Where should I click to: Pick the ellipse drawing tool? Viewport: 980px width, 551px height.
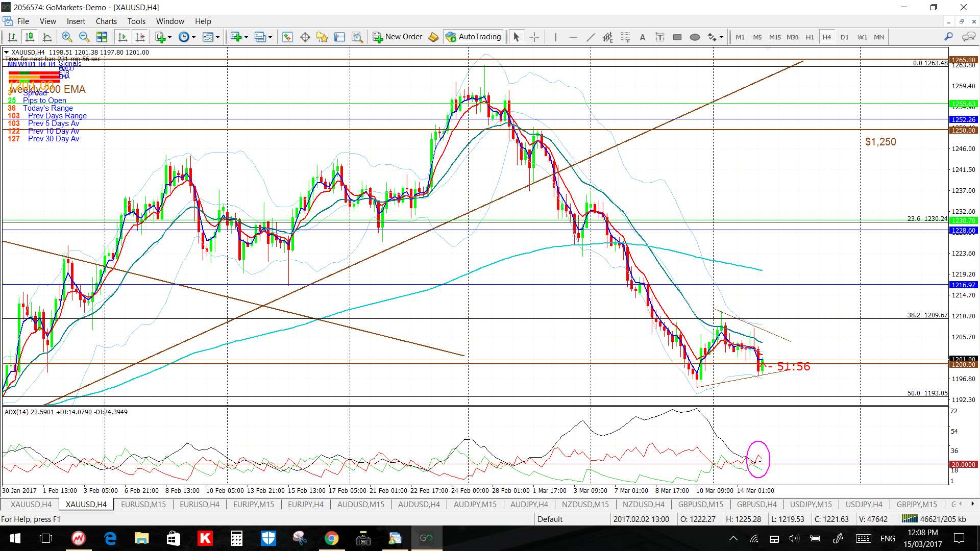(x=695, y=37)
